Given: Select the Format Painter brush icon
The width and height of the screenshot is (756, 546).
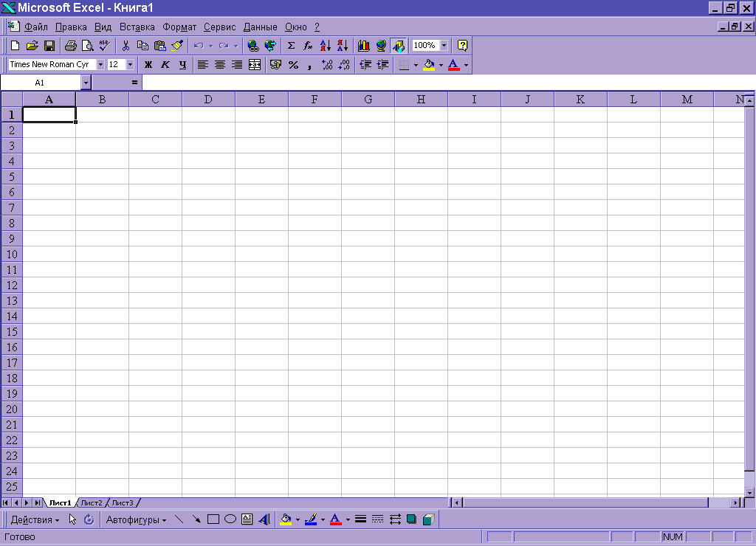Looking at the screenshot, I should (177, 46).
